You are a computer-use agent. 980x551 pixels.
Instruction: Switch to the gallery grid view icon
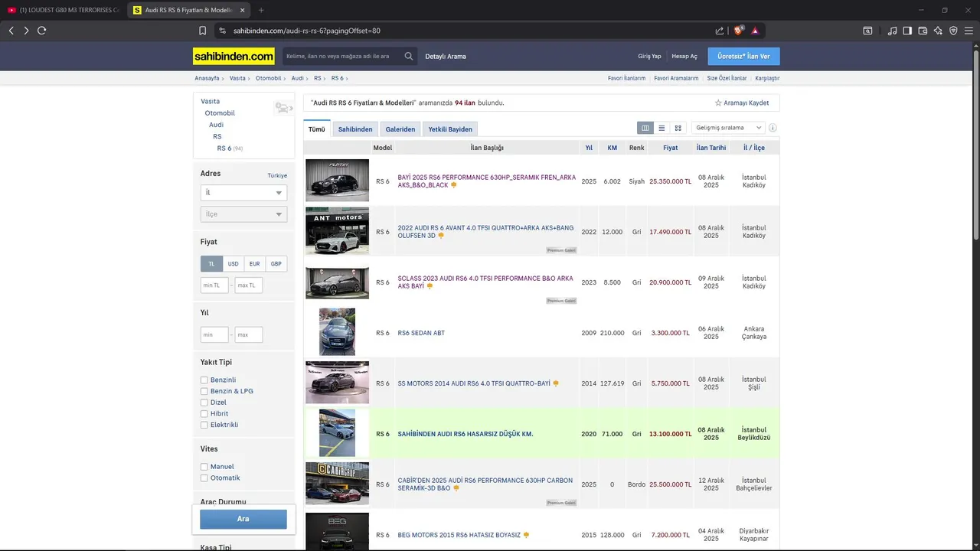(x=678, y=128)
